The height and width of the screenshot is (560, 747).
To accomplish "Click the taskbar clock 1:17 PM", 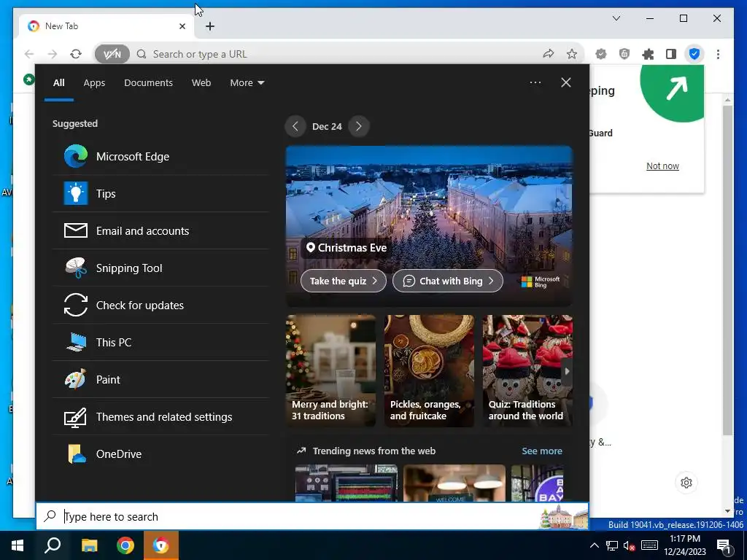I will tap(684, 545).
